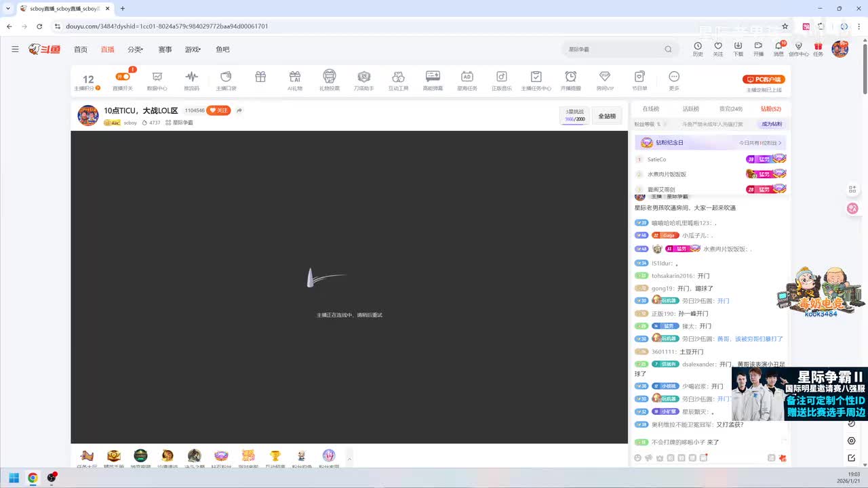Click the 主播积分 score 12
This screenshot has height=488, width=868.
(x=88, y=81)
